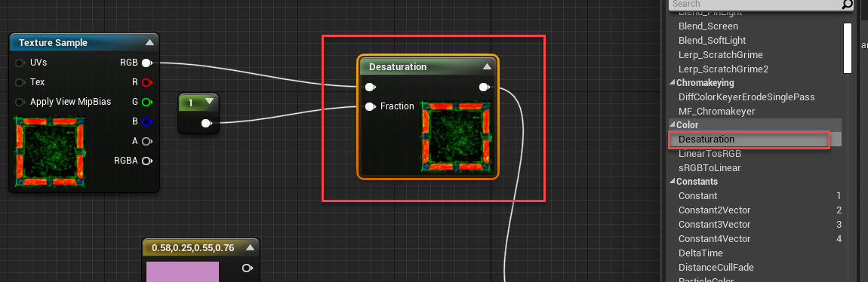This screenshot has height=282, width=868.
Task: Collapse the Texture Sample node preview
Action: [149, 42]
